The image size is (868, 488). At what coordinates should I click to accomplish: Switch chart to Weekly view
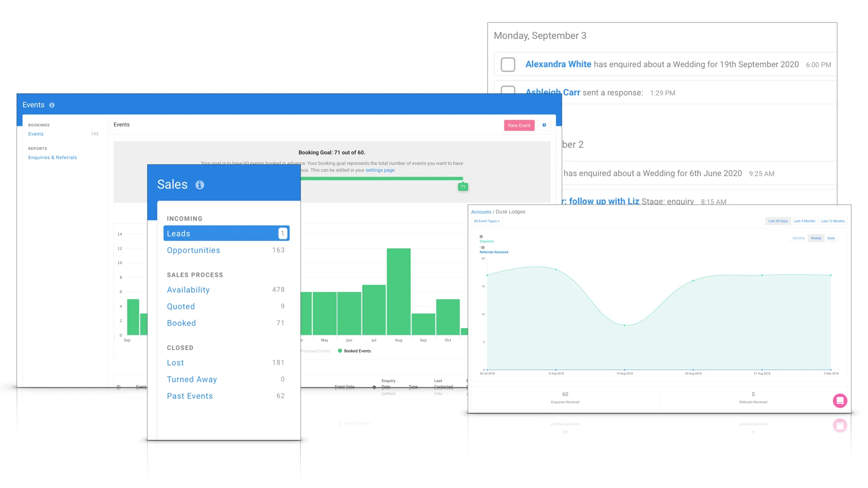coord(816,238)
